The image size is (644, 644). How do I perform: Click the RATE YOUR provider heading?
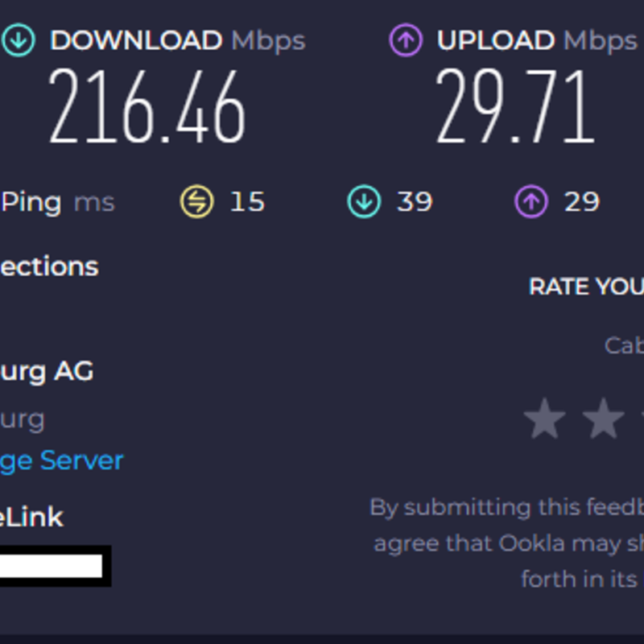[586, 287]
